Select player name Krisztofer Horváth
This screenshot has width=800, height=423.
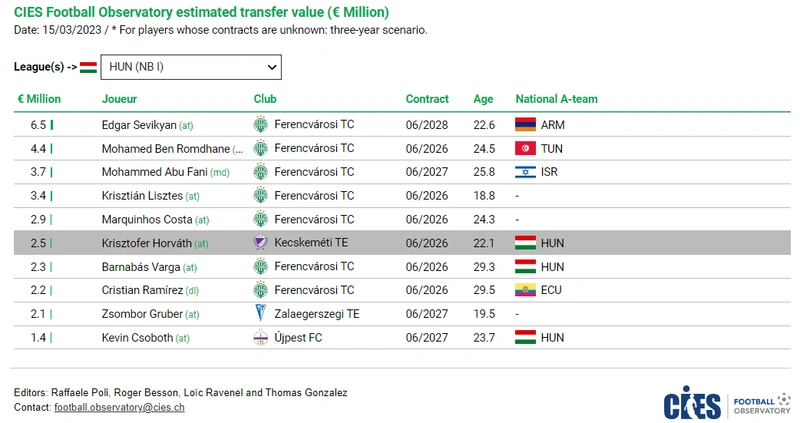(146, 243)
